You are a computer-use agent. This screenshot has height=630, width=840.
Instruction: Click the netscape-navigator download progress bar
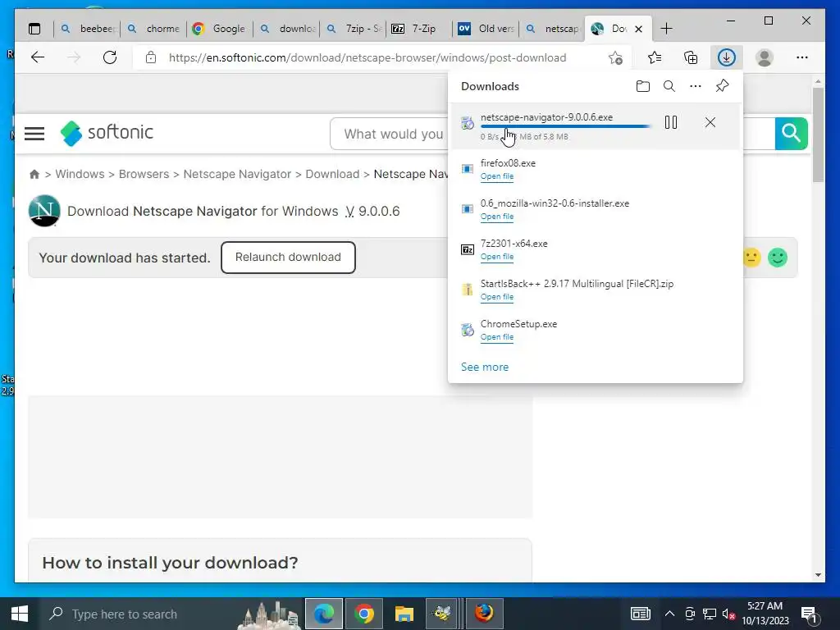(566, 126)
